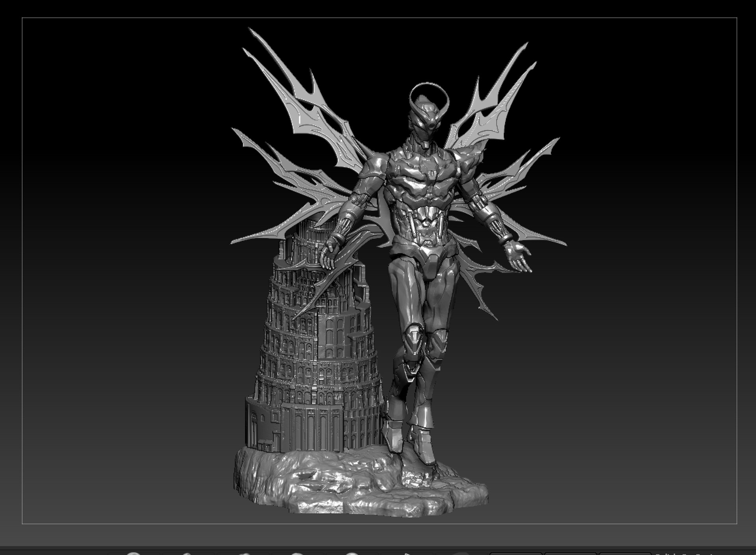
Task: Click the fifth brush icon in bottom shelf
Action: [x=352, y=553]
